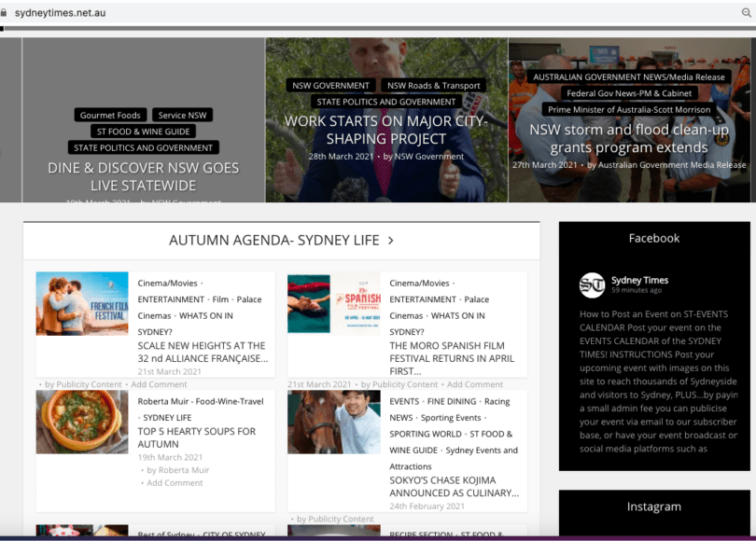
Task: Click Add Comment under the soups article
Action: (175, 483)
